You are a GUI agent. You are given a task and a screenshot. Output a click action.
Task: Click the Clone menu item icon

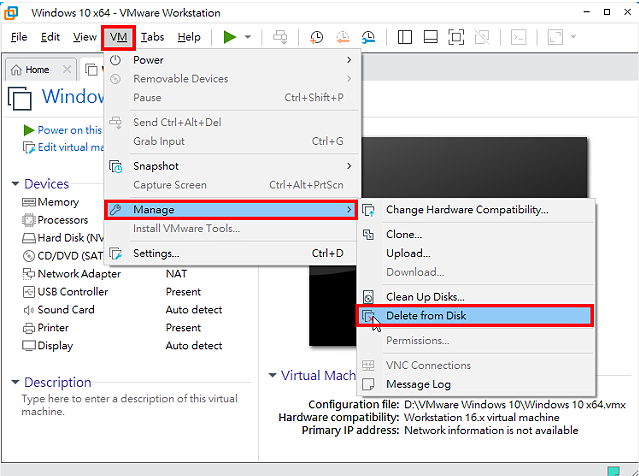point(368,235)
